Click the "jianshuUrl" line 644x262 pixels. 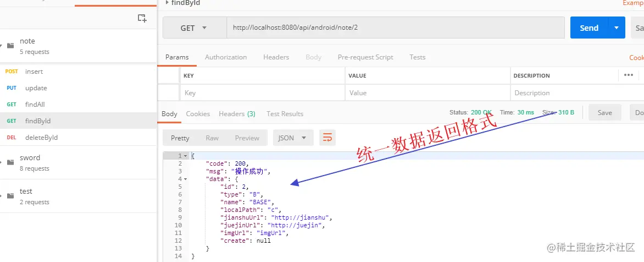276,217
